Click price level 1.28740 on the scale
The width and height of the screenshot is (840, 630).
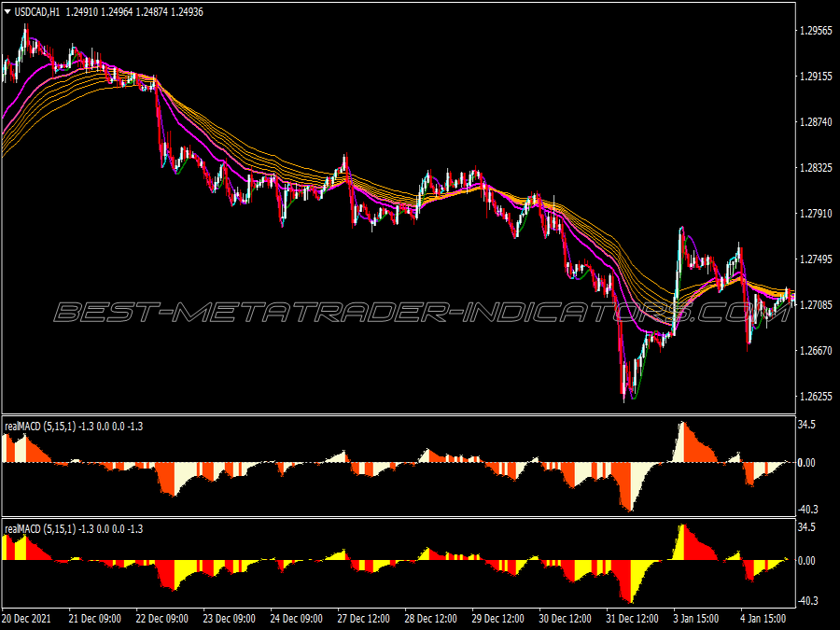click(x=817, y=122)
